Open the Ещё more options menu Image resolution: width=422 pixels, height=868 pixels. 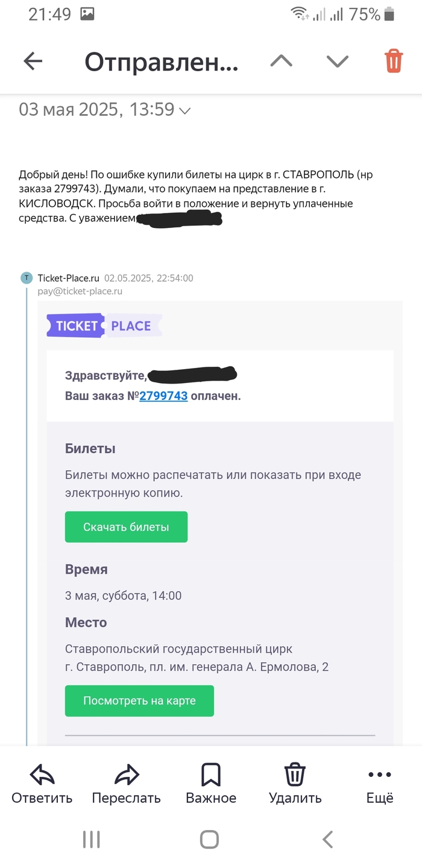tap(380, 775)
